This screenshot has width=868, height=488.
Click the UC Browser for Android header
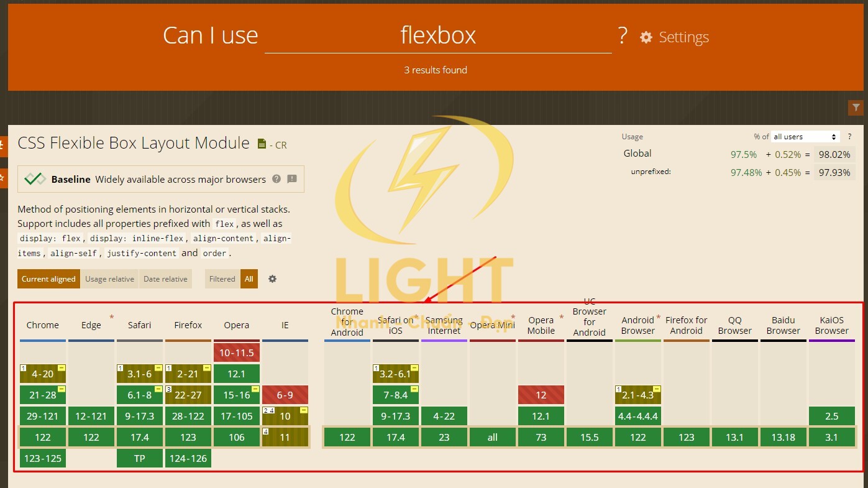click(590, 317)
